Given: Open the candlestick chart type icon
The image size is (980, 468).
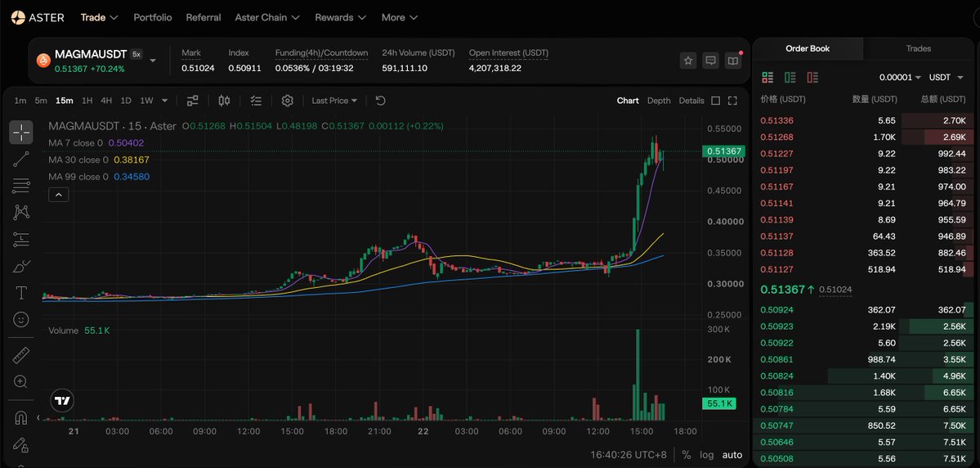Looking at the screenshot, I should (225, 101).
